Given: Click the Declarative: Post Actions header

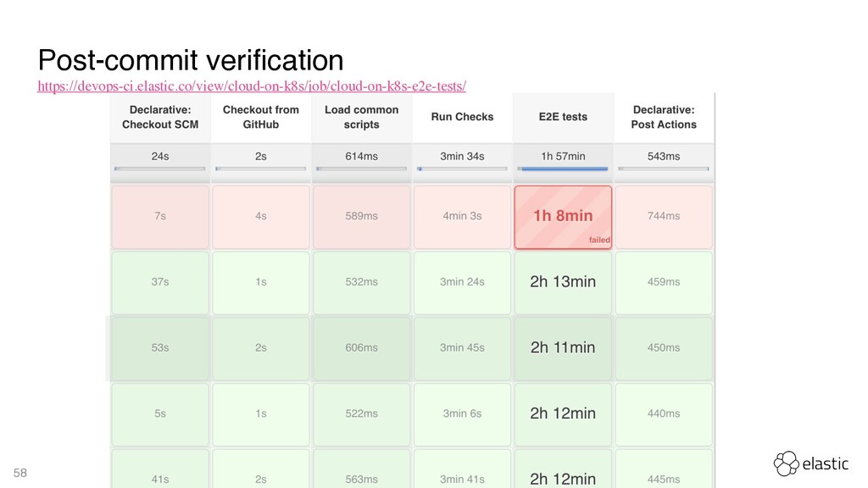Looking at the screenshot, I should click(664, 117).
